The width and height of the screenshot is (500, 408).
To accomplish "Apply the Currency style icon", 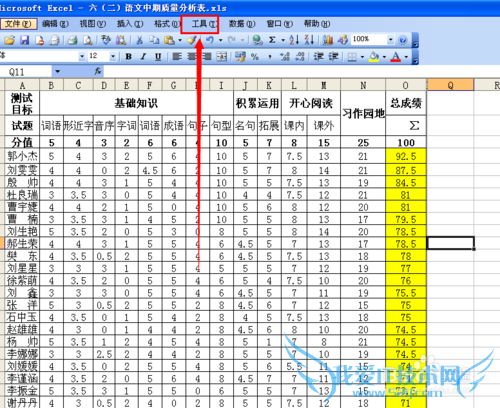I will tap(240, 57).
